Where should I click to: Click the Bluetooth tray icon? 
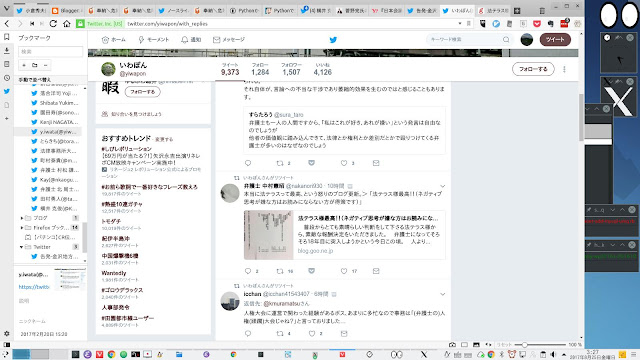pyautogui.click(x=502, y=354)
